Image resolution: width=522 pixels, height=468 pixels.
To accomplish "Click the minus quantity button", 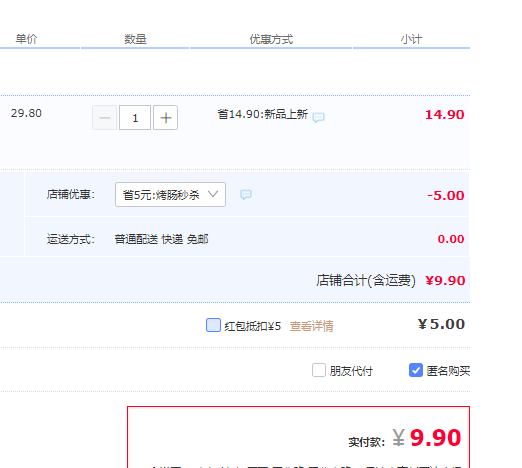I will (x=105, y=118).
